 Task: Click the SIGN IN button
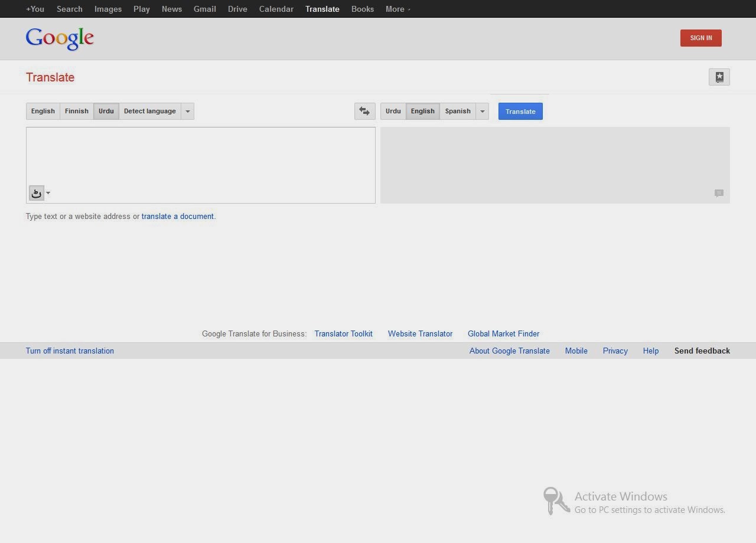[x=700, y=38]
